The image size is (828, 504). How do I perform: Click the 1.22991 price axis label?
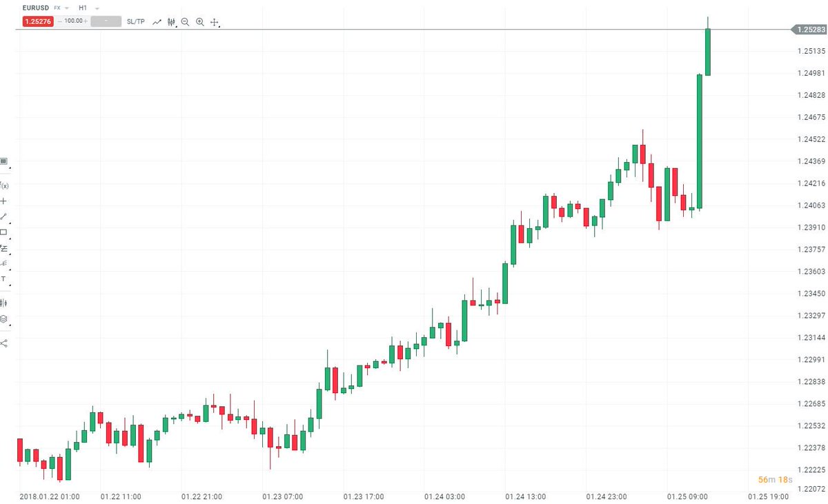click(812, 359)
